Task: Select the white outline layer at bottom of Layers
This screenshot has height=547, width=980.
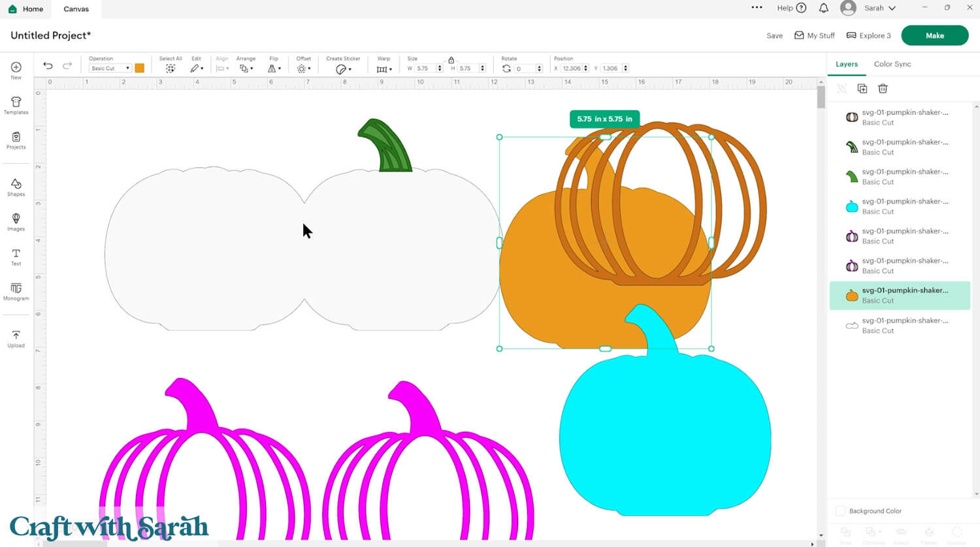Action: click(x=900, y=325)
